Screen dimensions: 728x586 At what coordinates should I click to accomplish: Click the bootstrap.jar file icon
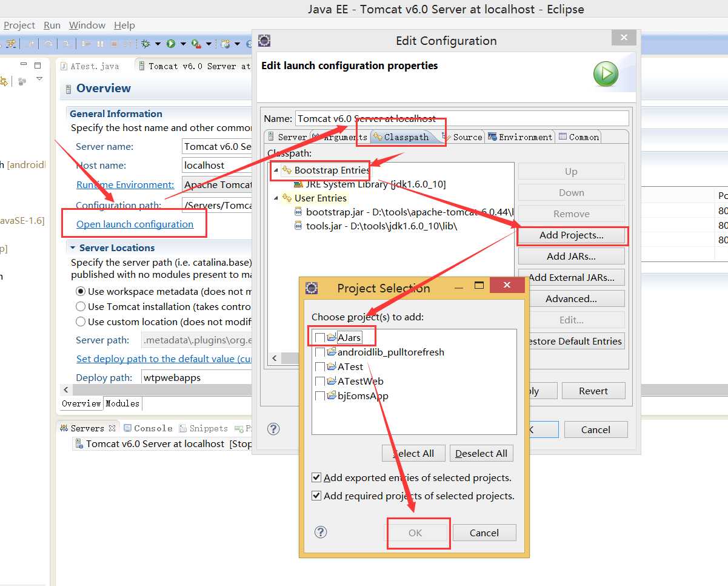[298, 212]
